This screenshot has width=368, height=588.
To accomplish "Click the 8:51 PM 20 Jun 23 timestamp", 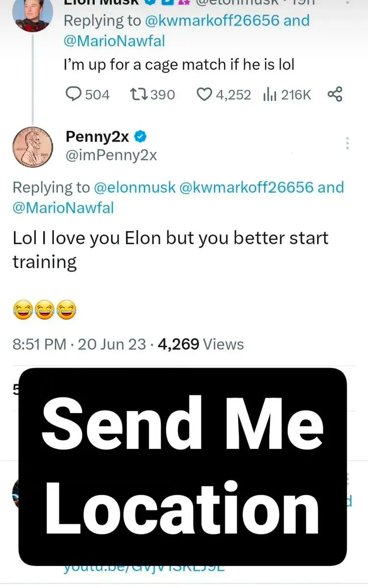I will click(79, 344).
